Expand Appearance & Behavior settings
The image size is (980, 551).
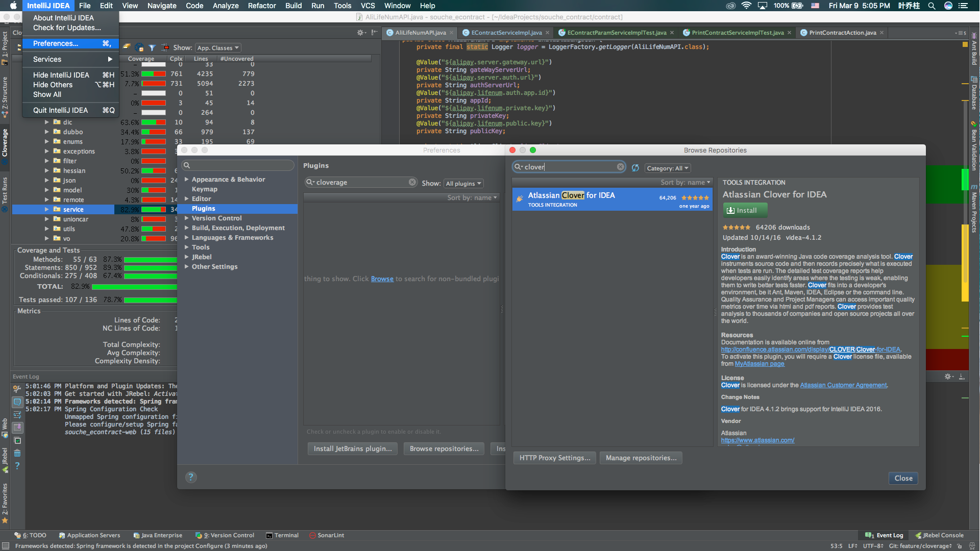pos(187,180)
